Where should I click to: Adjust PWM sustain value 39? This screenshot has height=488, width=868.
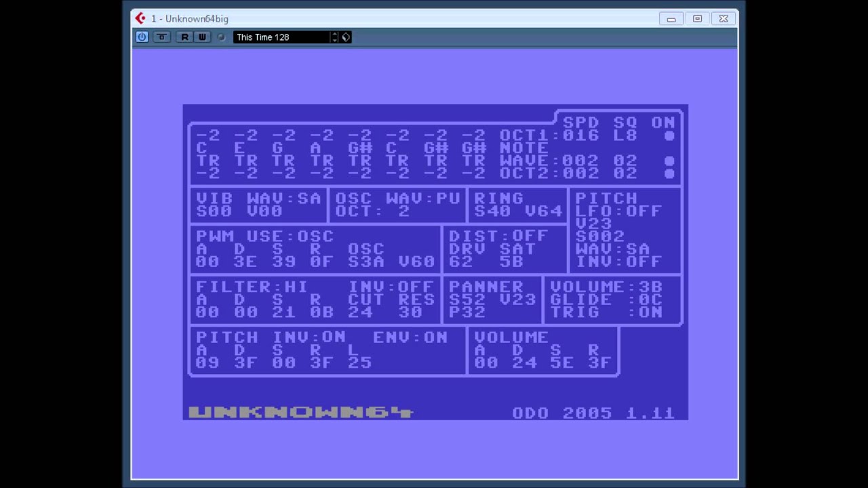(283, 262)
